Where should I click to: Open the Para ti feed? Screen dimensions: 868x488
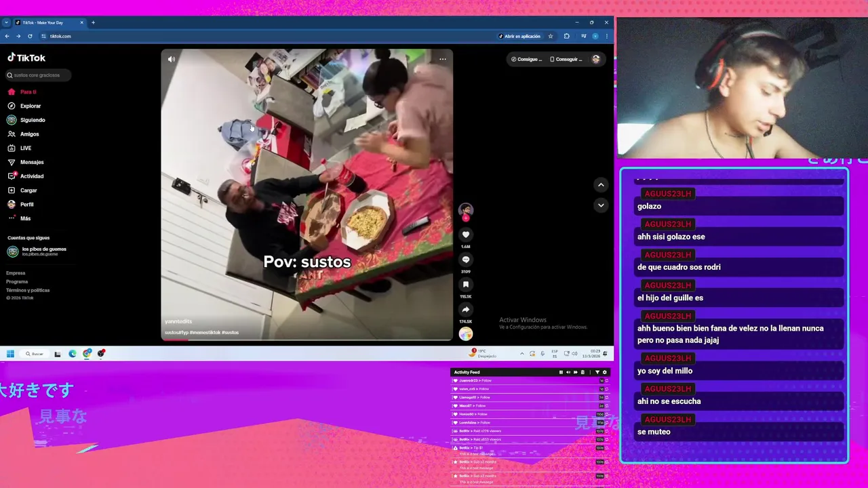click(22, 91)
